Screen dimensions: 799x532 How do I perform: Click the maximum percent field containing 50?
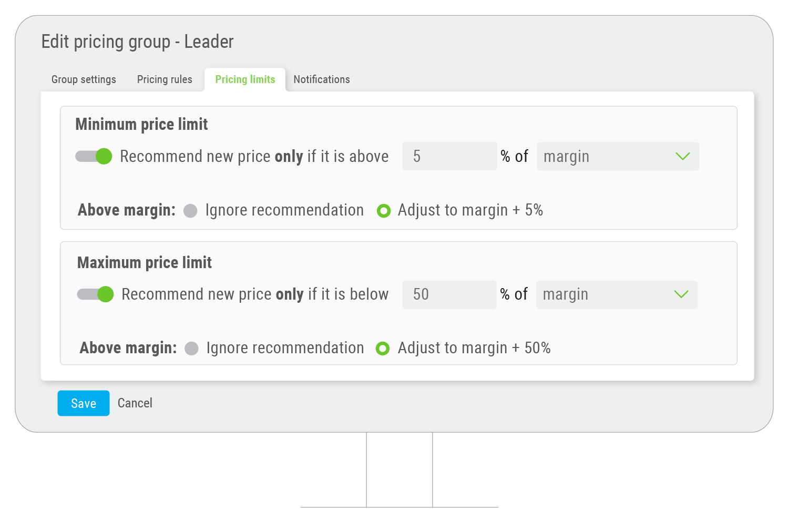449,294
